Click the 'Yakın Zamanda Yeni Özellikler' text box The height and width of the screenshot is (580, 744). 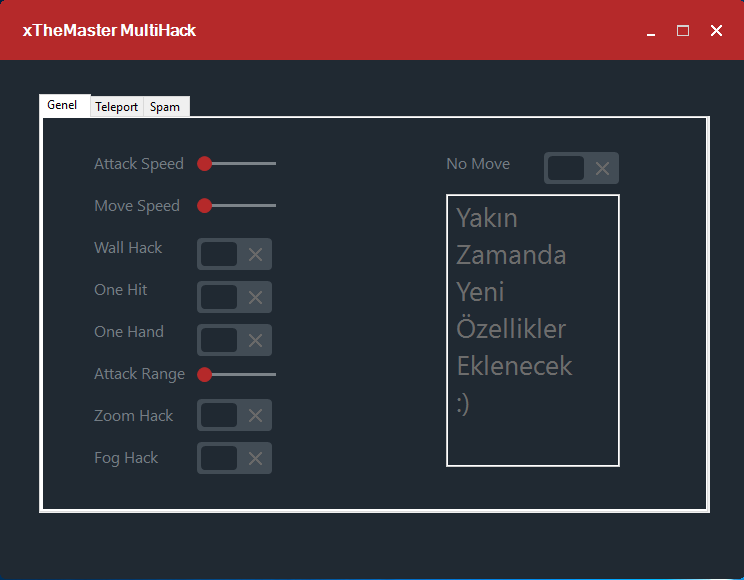[533, 330]
